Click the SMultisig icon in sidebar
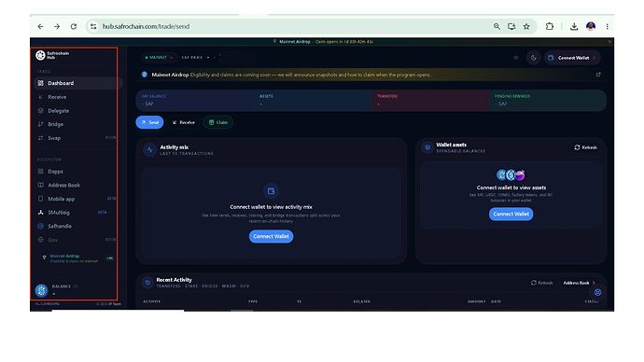The image size is (644, 362). tap(41, 213)
